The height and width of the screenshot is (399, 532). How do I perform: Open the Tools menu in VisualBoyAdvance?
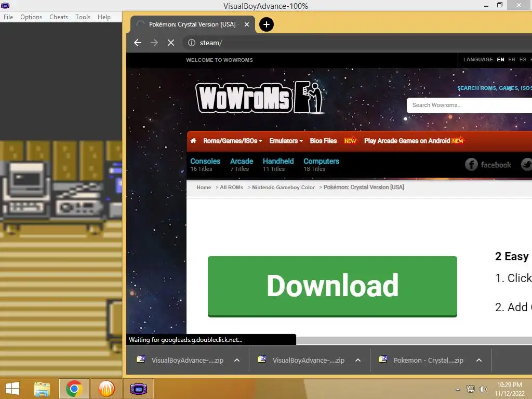pyautogui.click(x=83, y=17)
